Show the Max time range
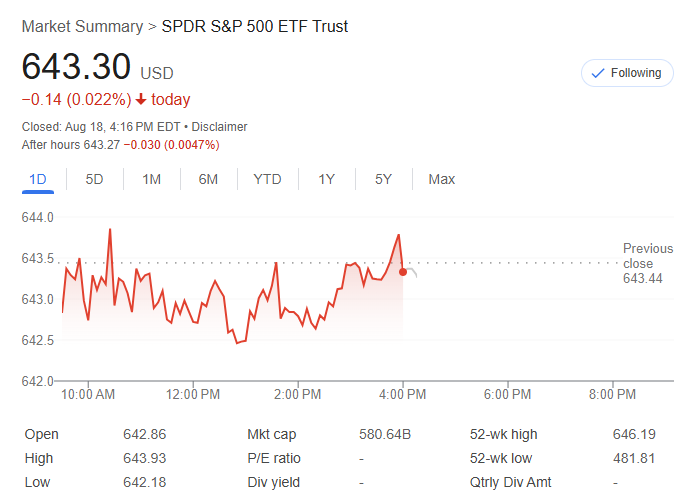Viewport: 689px width, 504px height. [x=441, y=179]
